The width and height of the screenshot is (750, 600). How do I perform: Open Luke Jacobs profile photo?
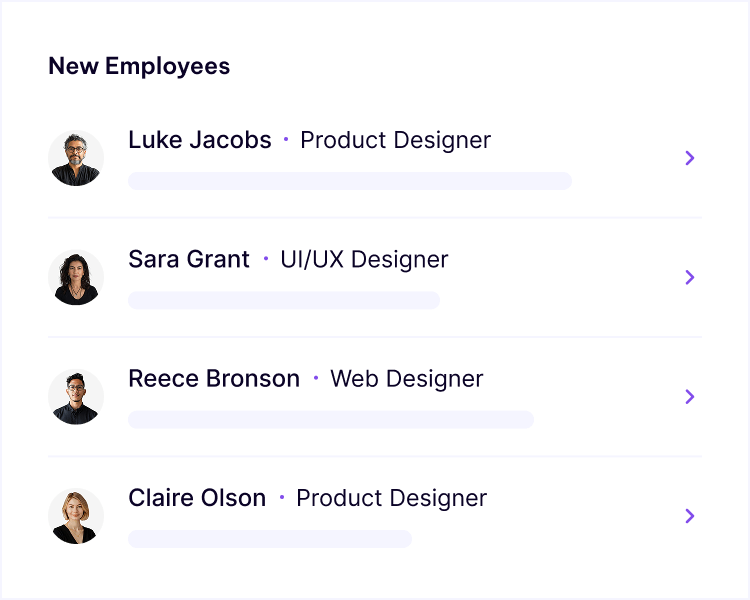click(x=76, y=158)
